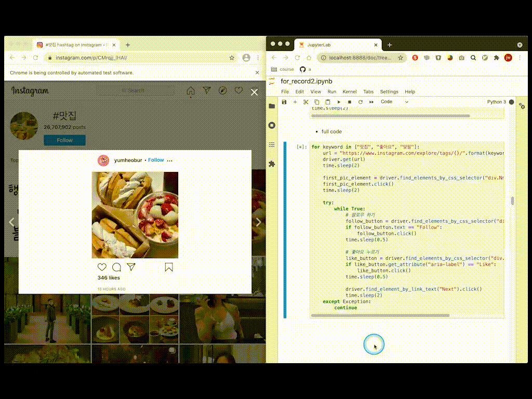Open JupyterLab file browser sidebar icon
The height and width of the screenshot is (399, 532).
[272, 106]
